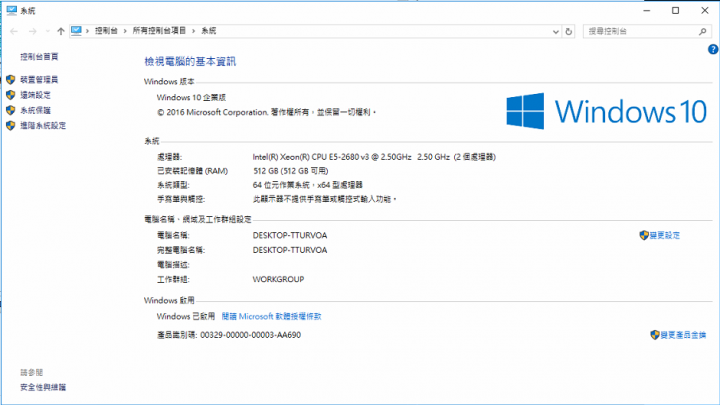Open 控制台 breadcrumb in address bar
This screenshot has height=405, width=720.
tap(106, 31)
